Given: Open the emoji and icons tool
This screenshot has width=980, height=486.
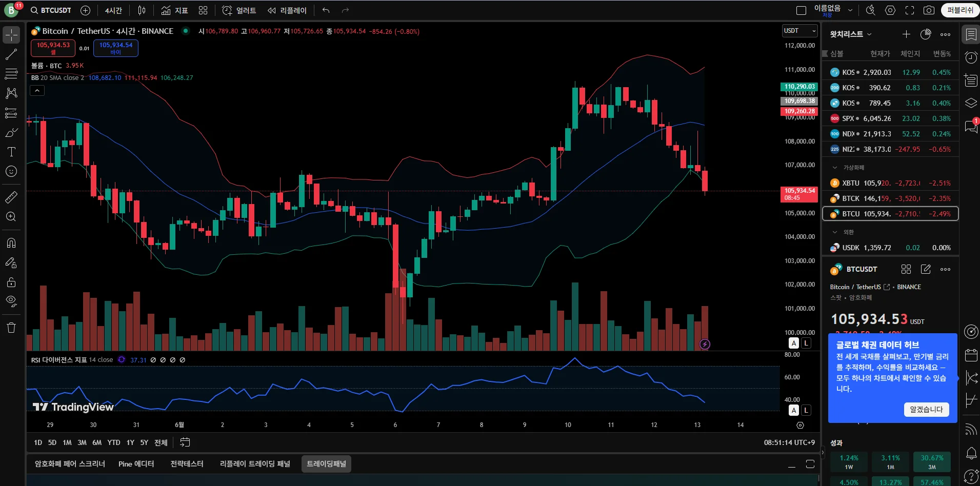Looking at the screenshot, I should [x=11, y=171].
